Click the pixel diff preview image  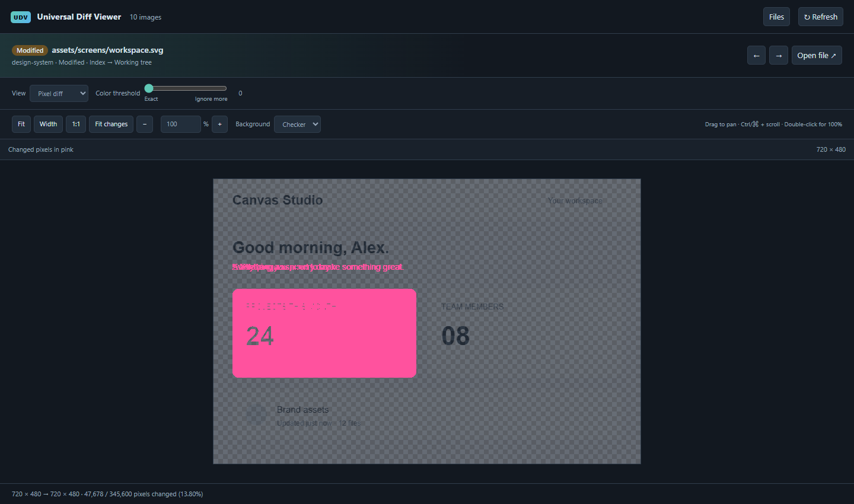point(427,321)
